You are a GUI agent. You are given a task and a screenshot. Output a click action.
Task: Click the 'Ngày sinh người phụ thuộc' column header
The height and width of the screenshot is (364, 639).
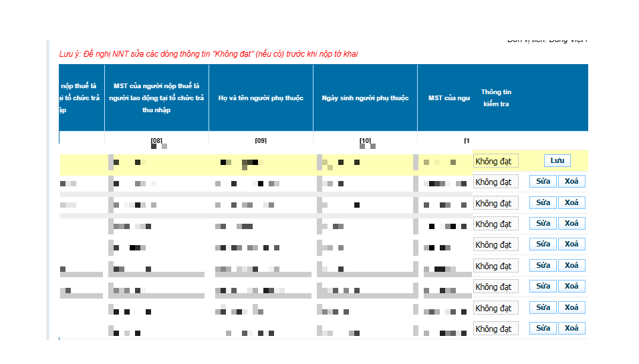pyautogui.click(x=365, y=98)
